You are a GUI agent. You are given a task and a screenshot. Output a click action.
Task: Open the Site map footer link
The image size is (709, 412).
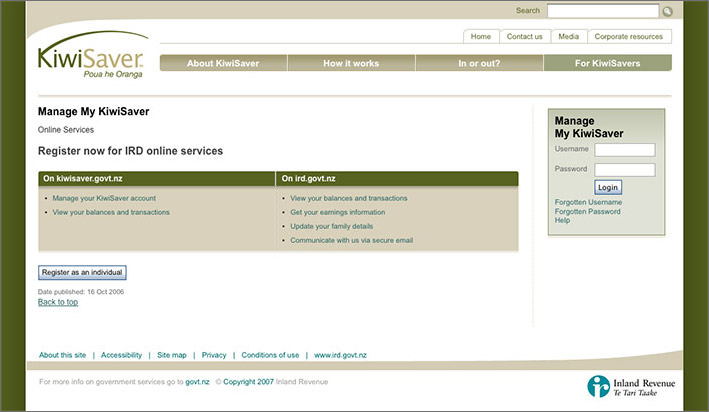(172, 355)
